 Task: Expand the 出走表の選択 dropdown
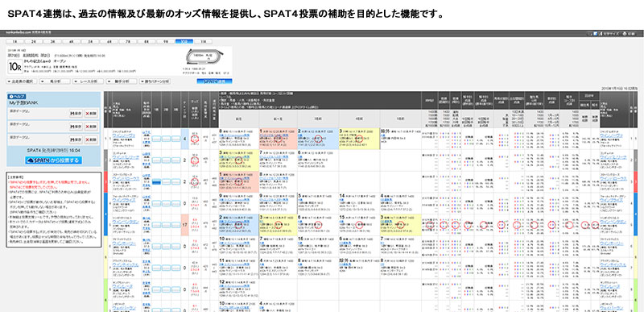tap(22, 81)
